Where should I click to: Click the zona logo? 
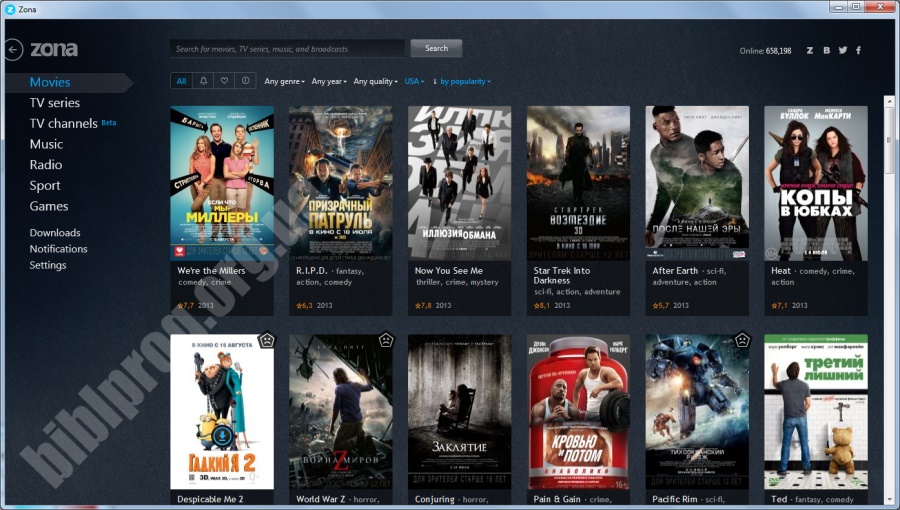[54, 49]
